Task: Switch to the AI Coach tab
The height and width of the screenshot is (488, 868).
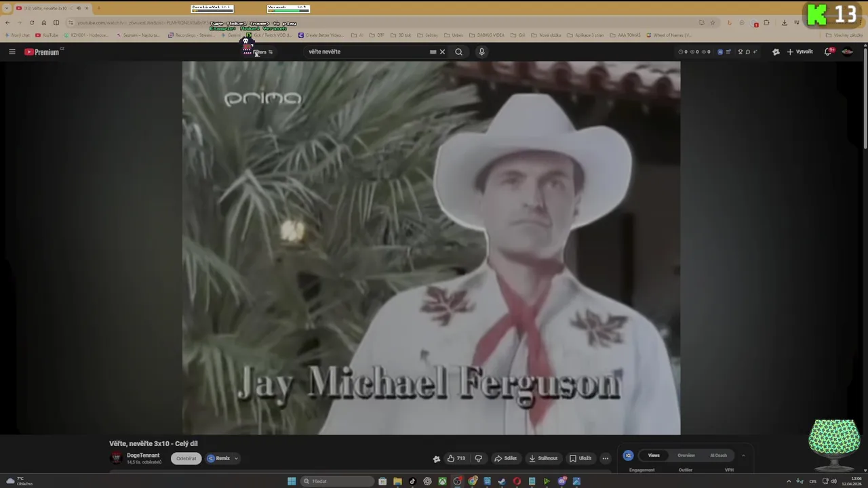Action: coord(718,455)
